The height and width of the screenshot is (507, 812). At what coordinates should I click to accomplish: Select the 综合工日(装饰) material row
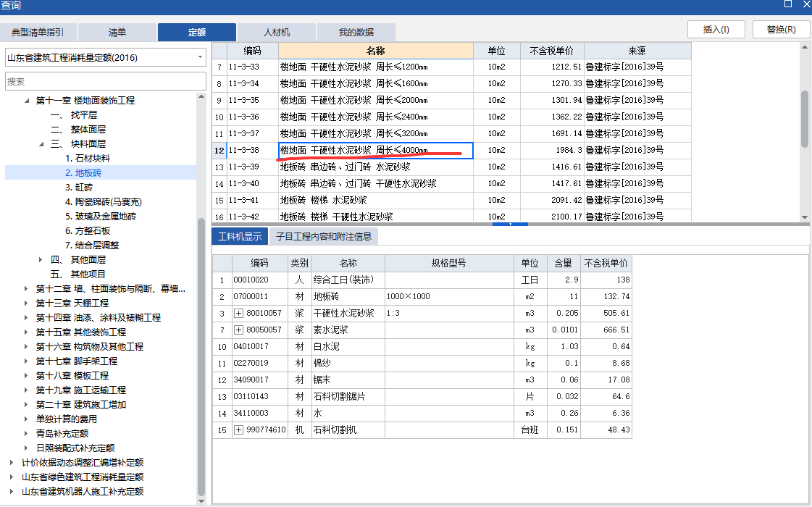[x=422, y=280]
